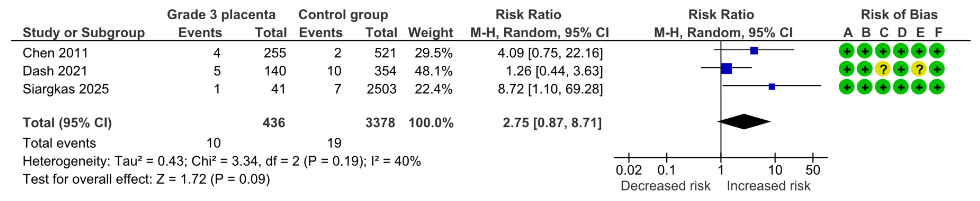Select the Siargkas 2025 study label
The height and width of the screenshot is (201, 980).
pyautogui.click(x=65, y=89)
